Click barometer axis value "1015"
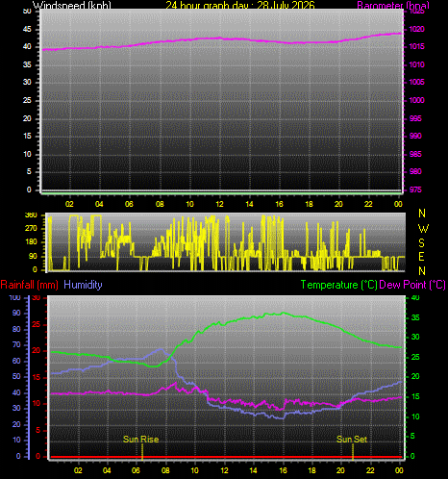Image resolution: width=448 pixels, height=479 pixels. [x=416, y=46]
